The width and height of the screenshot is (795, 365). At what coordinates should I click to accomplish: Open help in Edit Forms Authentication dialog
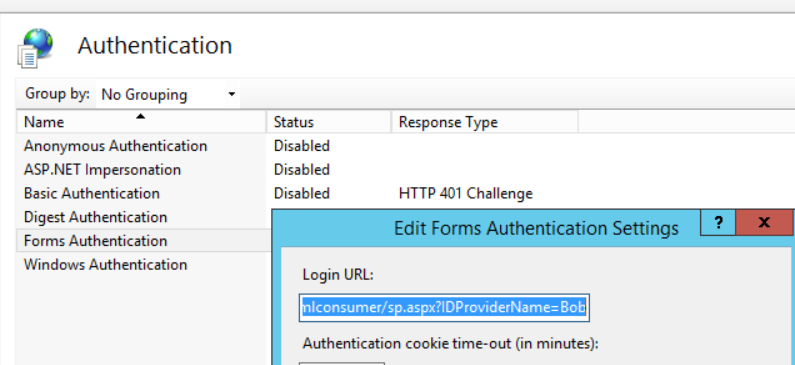tap(718, 223)
